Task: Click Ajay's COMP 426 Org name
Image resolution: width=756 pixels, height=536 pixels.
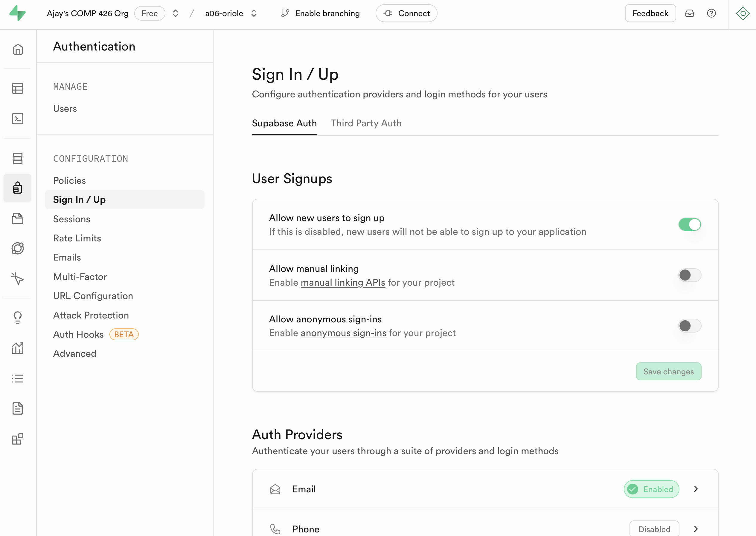Action: (x=88, y=13)
